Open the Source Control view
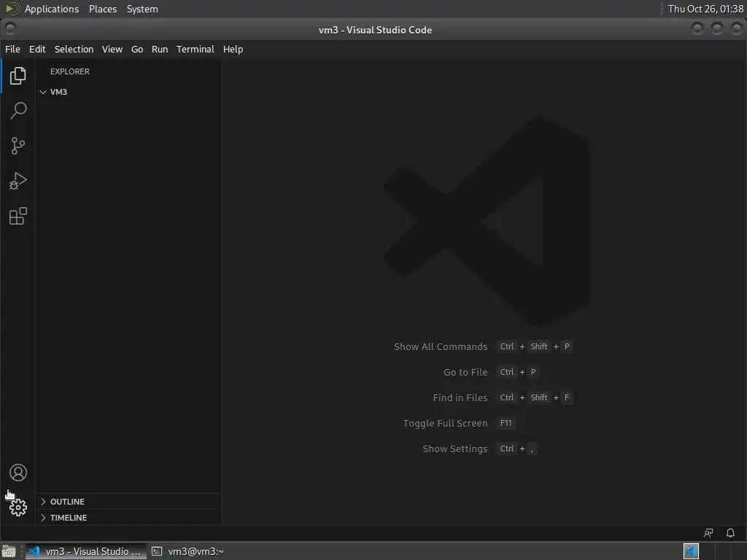Viewport: 747px width, 560px height. click(18, 146)
